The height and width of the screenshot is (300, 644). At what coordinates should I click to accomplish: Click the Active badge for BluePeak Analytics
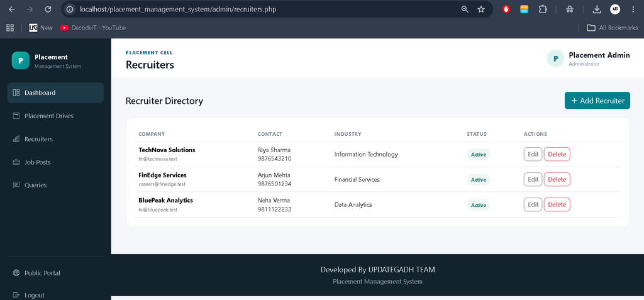coord(479,205)
